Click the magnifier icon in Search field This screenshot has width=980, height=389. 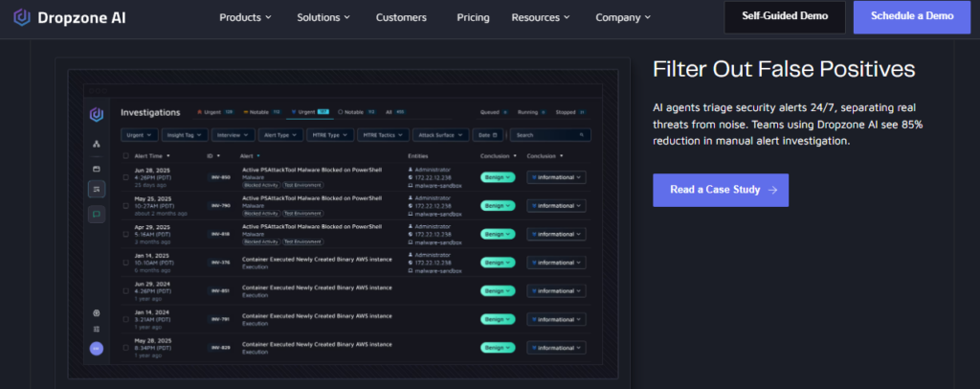tap(581, 135)
